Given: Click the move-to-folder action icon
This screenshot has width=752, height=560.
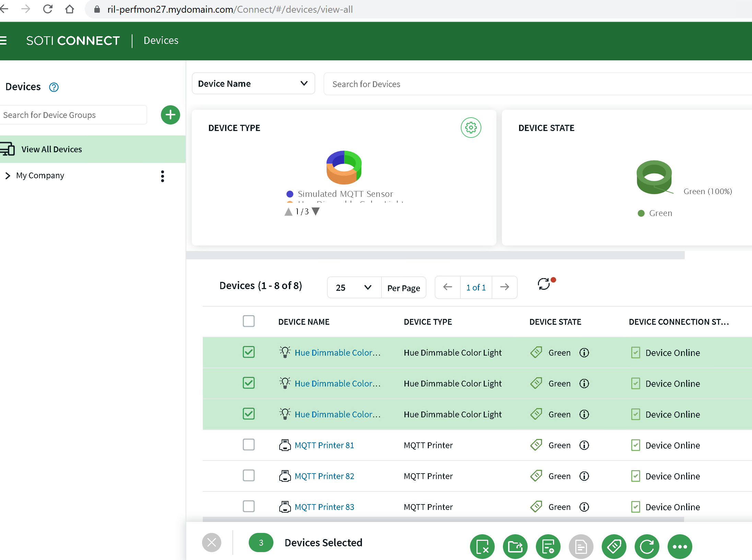Looking at the screenshot, I should [x=515, y=547].
